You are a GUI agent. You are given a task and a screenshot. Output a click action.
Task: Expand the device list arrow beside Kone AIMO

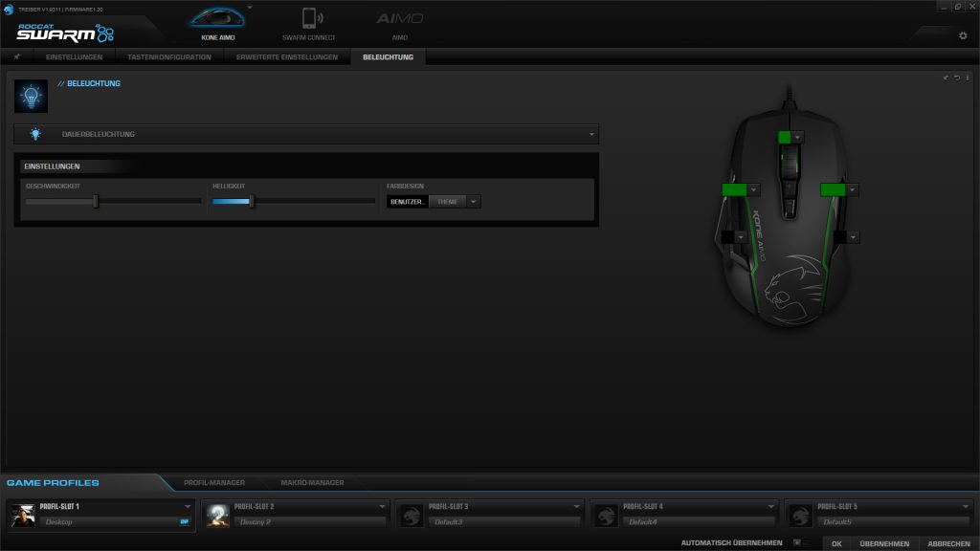coord(250,8)
